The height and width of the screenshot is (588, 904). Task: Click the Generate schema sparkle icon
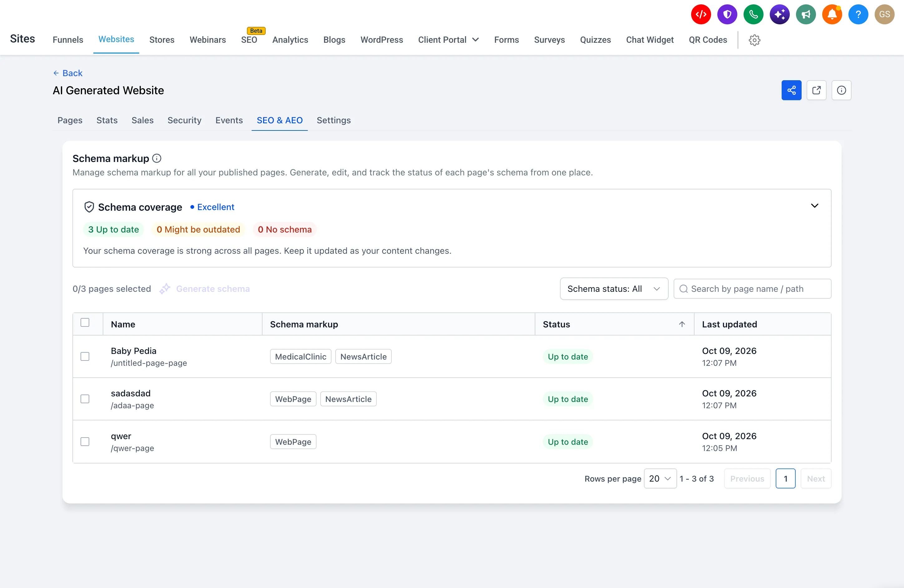point(165,289)
